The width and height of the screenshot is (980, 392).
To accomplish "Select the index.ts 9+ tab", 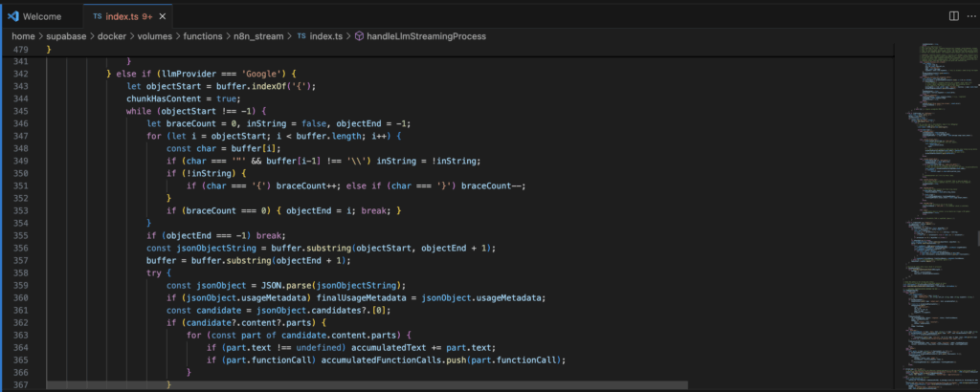I will [127, 16].
